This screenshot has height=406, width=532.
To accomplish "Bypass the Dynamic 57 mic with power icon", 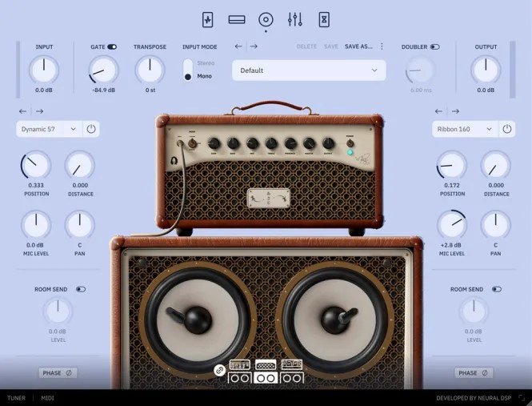I will pos(90,128).
